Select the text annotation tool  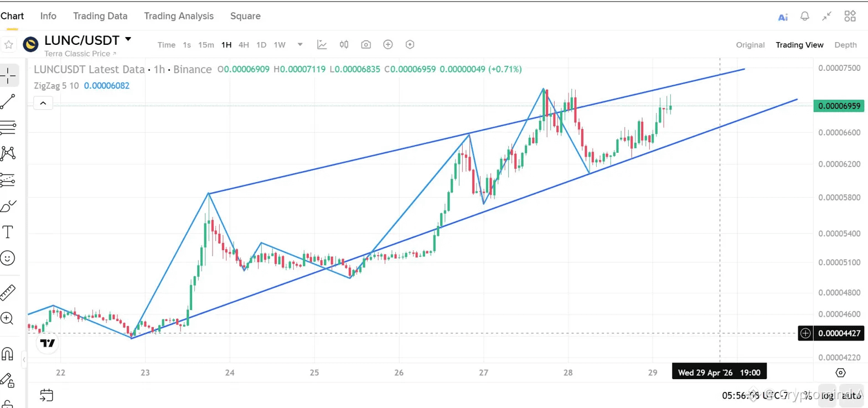pyautogui.click(x=8, y=231)
